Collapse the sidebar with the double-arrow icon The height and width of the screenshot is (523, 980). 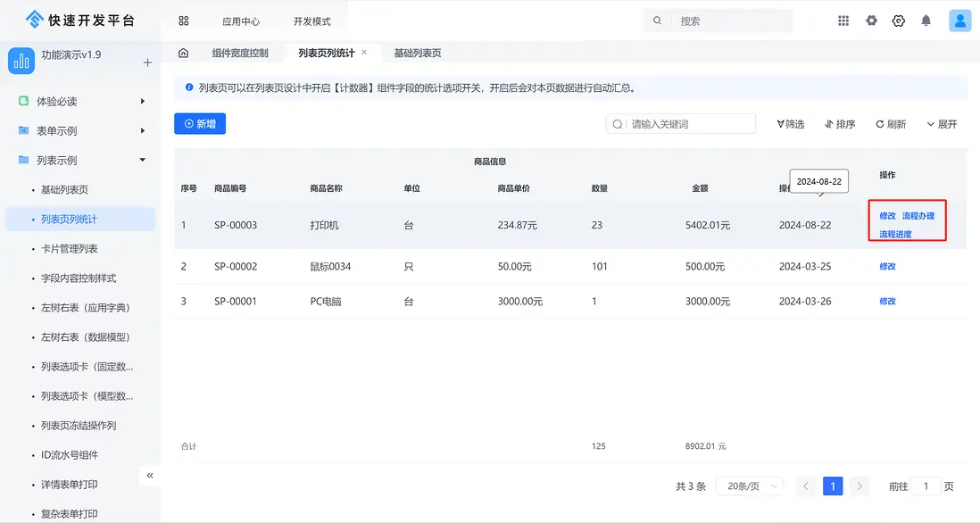tap(150, 476)
